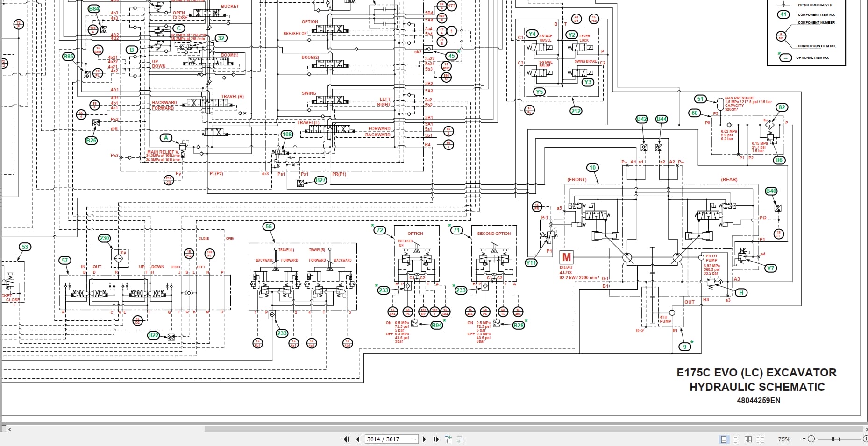868x446 pixels.
Task: Click the zoom slider handle
Action: coord(834,439)
